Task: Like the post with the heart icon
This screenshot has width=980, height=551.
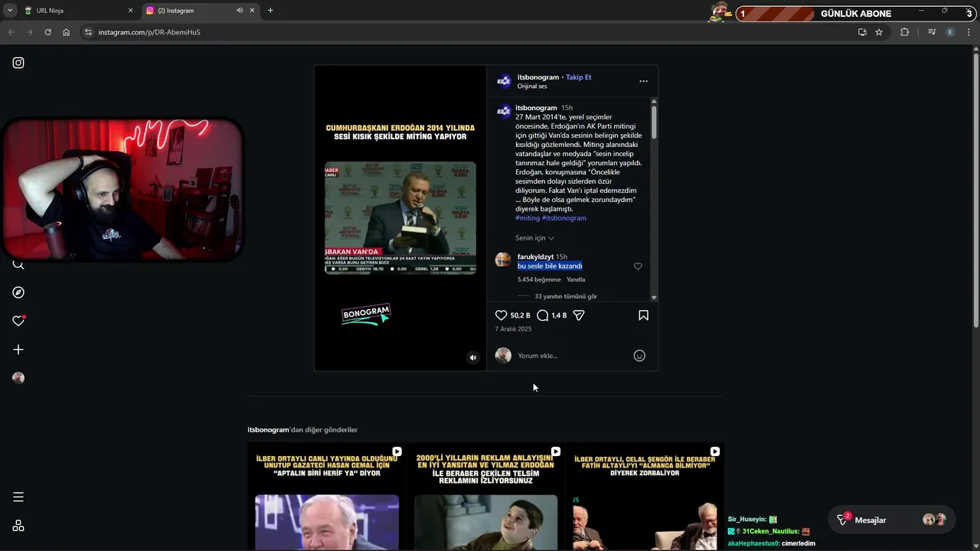Action: click(x=501, y=315)
